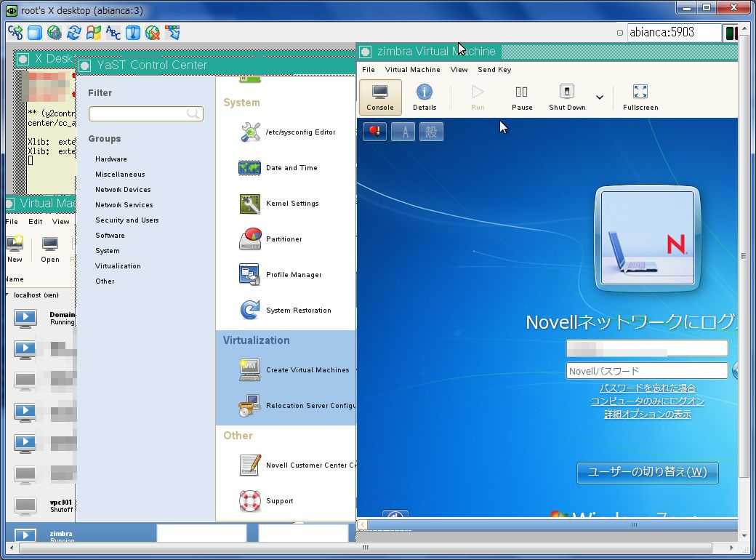
Task: Click the 詳細オプションの表示 link
Action: pyautogui.click(x=648, y=415)
